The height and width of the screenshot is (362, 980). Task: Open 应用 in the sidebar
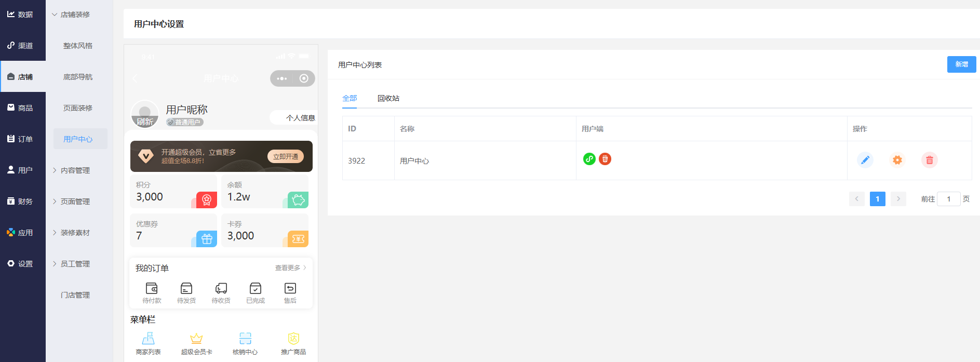point(23,233)
